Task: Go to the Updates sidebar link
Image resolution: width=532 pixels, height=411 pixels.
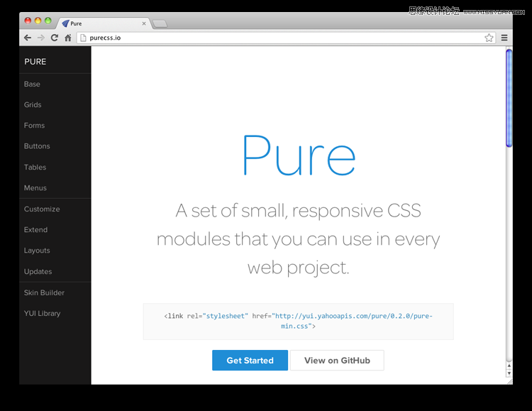Action: point(38,271)
